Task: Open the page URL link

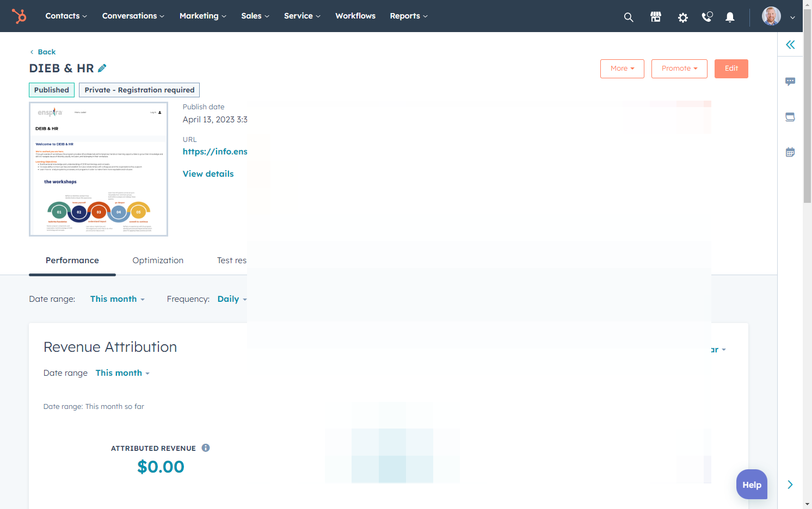Action: pos(215,152)
